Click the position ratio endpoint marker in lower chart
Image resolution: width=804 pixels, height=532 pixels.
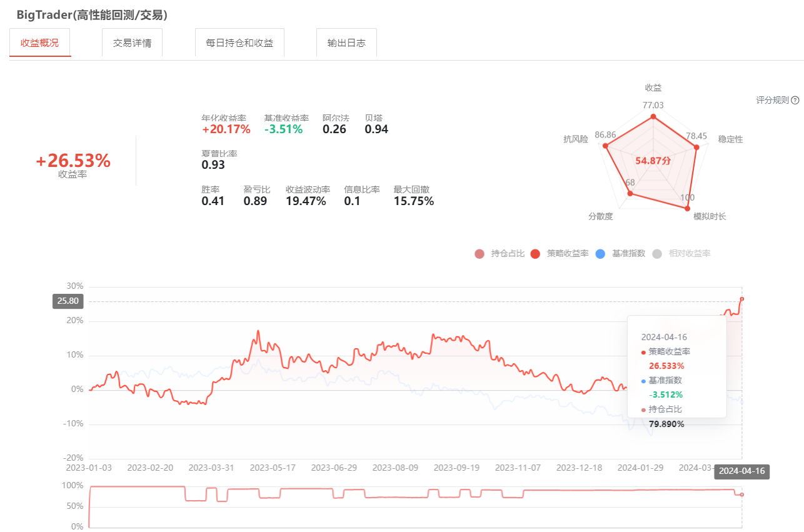(742, 494)
